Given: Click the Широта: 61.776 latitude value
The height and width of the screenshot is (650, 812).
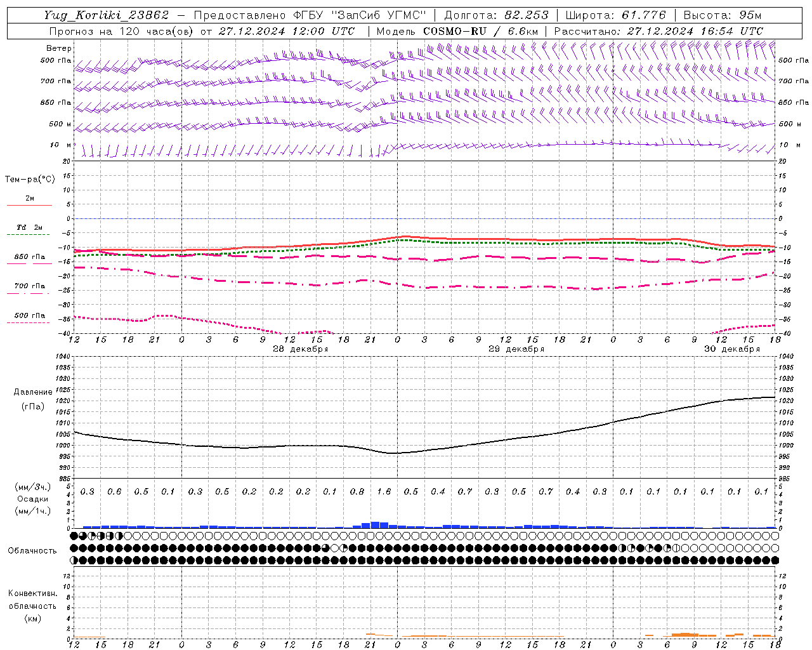Looking at the screenshot, I should click(615, 15).
